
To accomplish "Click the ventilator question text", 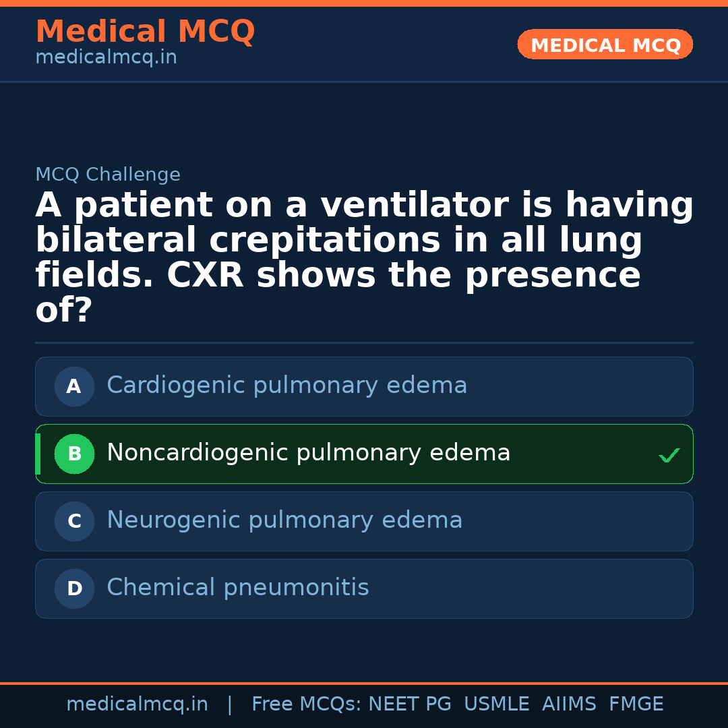I will 364,257.
